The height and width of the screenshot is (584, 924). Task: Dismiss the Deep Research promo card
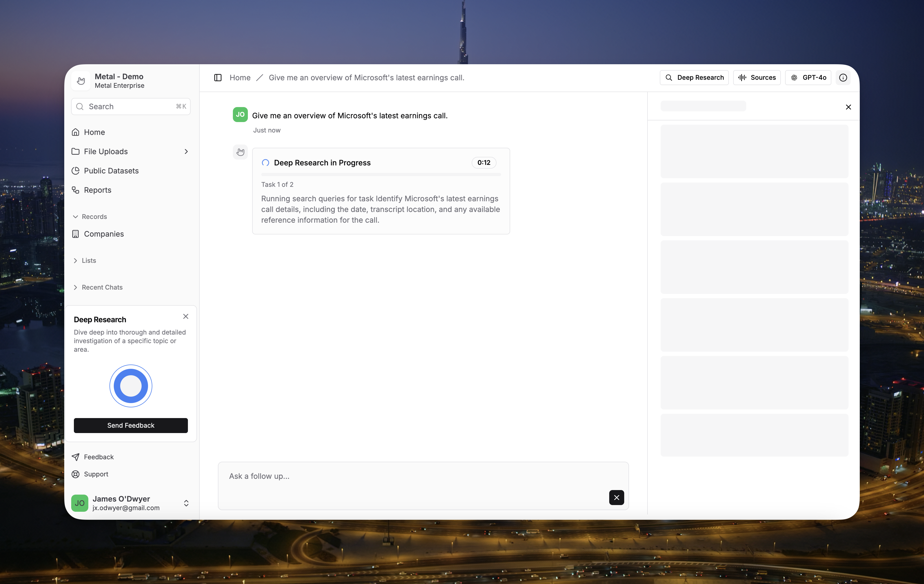pyautogui.click(x=186, y=316)
